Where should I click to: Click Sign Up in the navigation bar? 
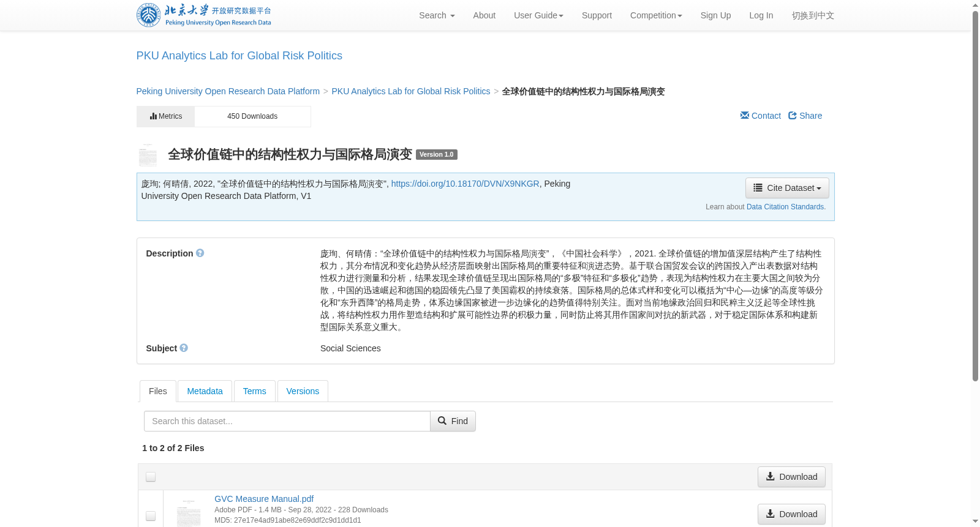click(715, 15)
